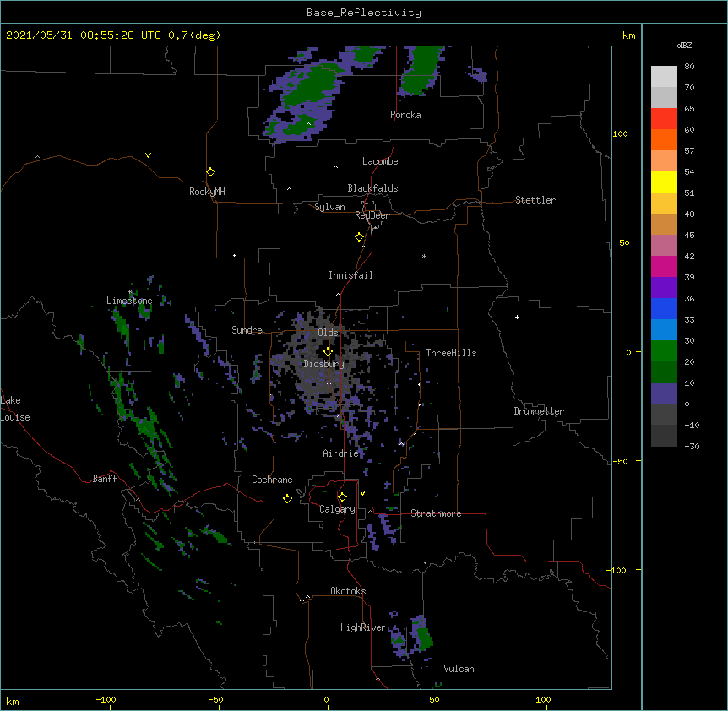Click the yellow V marker northwest of RockyMH
Image resolution: width=728 pixels, height=711 pixels.
[x=148, y=155]
